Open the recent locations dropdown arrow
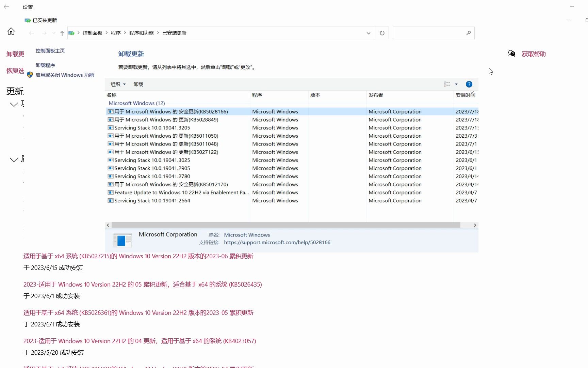This screenshot has height=368, width=588. (54, 33)
